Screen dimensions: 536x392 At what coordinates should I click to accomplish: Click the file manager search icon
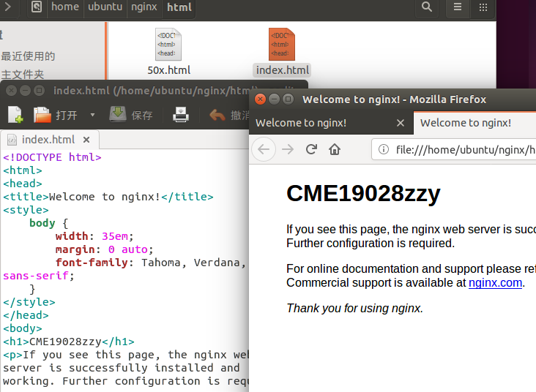pyautogui.click(x=427, y=7)
